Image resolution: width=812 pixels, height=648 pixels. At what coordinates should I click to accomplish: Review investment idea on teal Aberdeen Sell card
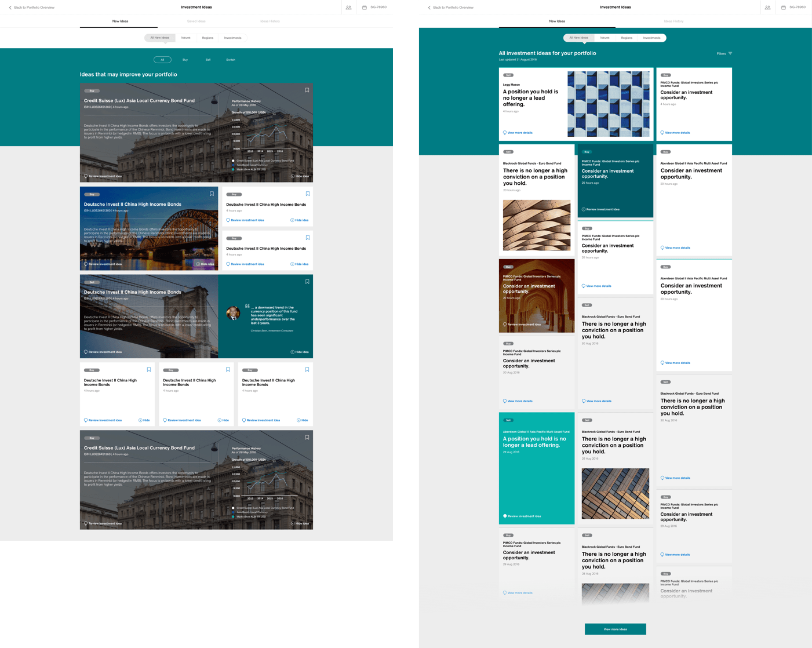click(x=522, y=516)
